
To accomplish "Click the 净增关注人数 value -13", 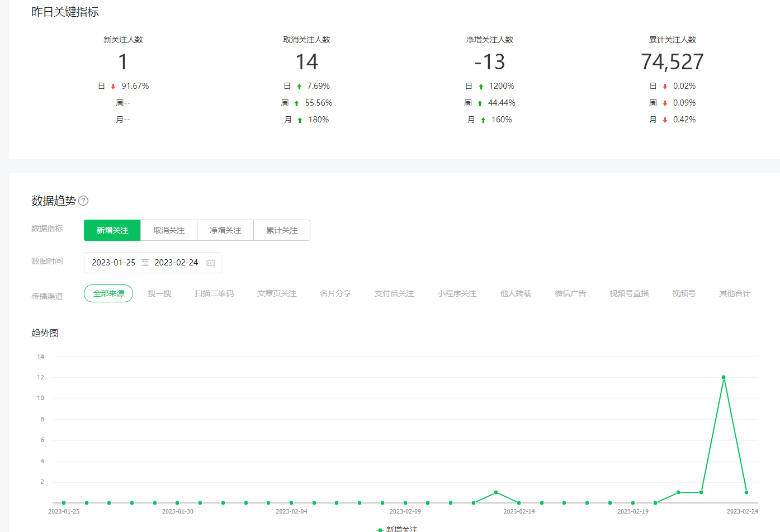I will (489, 62).
